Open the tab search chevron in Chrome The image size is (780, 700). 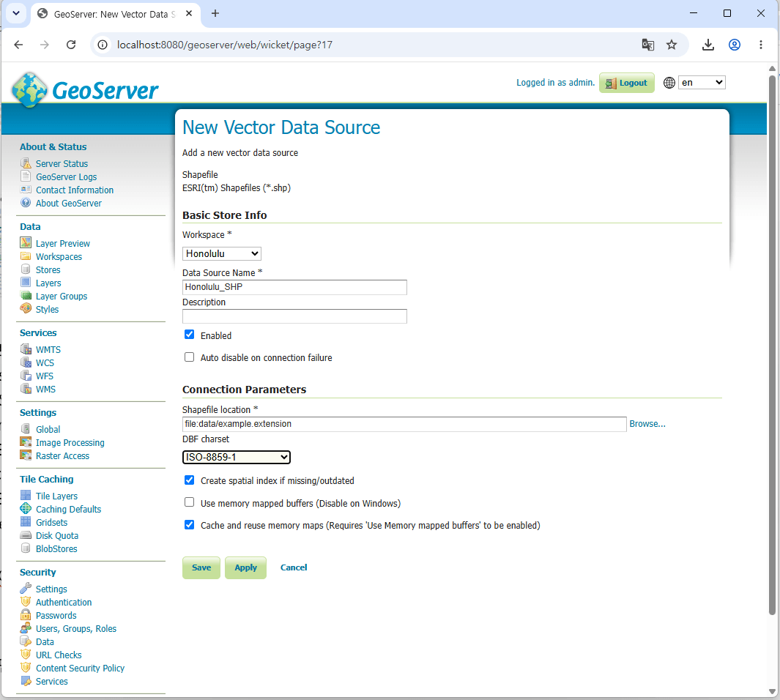pyautogui.click(x=16, y=13)
